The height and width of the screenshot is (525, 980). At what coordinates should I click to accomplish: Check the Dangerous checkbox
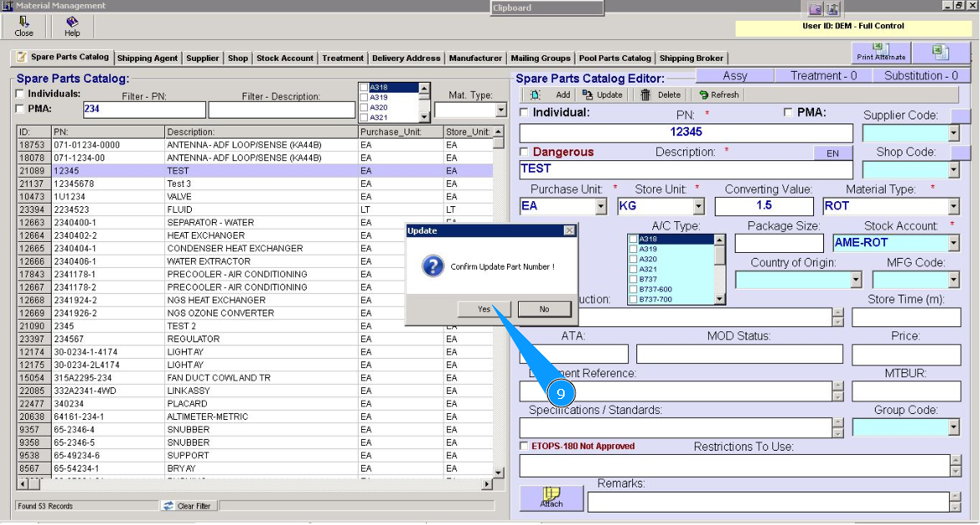[524, 152]
